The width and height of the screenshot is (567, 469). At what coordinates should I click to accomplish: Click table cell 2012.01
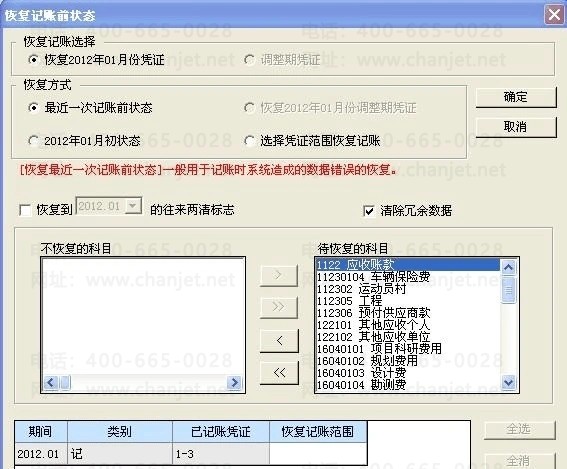pyautogui.click(x=41, y=453)
